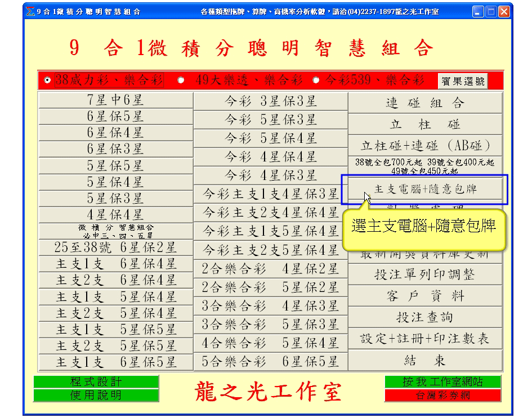The height and width of the screenshot is (418, 532).
Task: Select the 38威力彩、樂合彩 radio button
Action: pyautogui.click(x=48, y=80)
